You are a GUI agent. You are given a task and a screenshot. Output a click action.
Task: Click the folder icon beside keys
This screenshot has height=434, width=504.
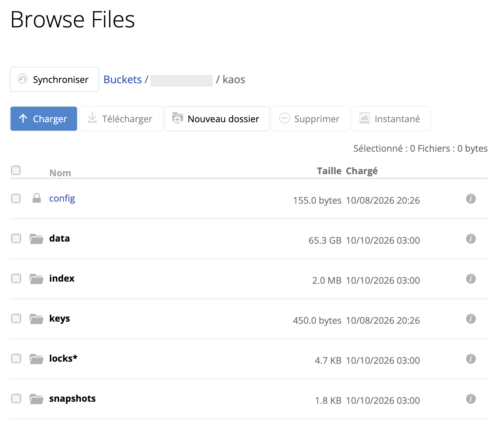coord(37,319)
